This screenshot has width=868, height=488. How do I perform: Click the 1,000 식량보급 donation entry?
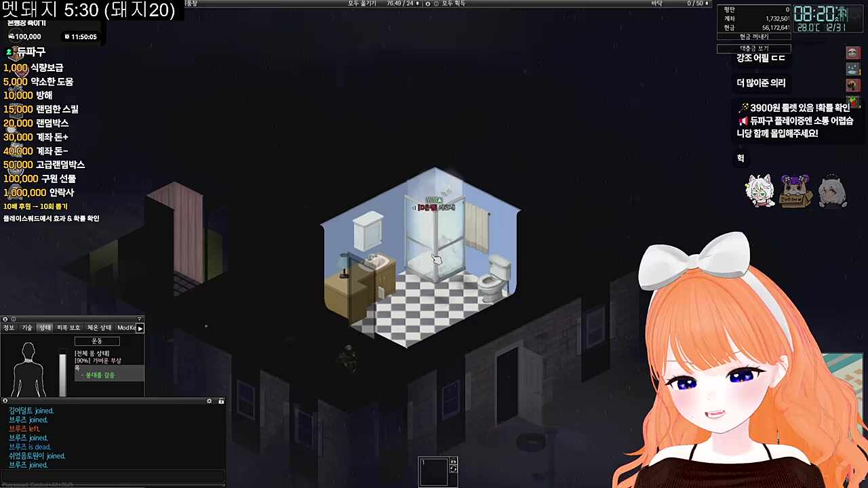(33, 68)
